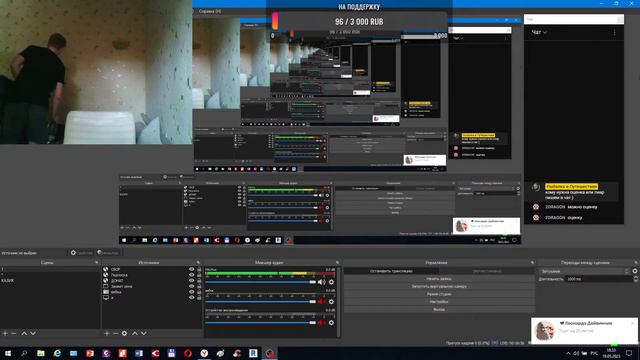Screen dimensions: 640x360
Task: Add a new scene with plus icon
Action: [x=5, y=333]
